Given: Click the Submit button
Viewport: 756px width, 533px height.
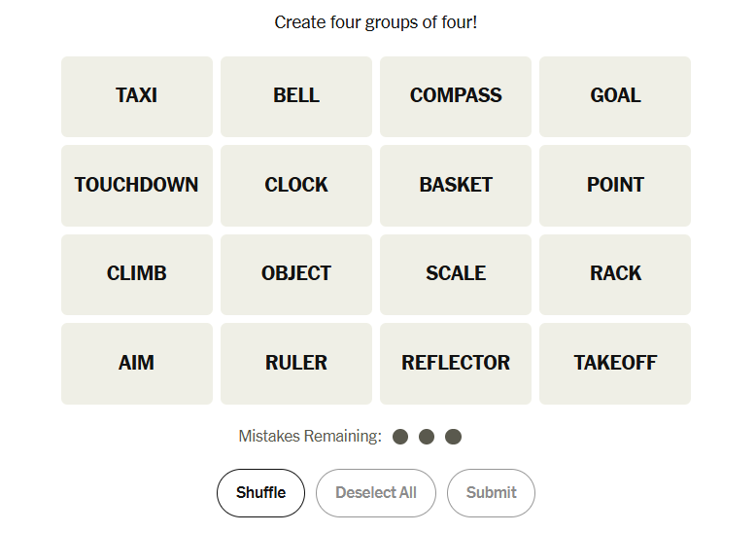Looking at the screenshot, I should [491, 493].
